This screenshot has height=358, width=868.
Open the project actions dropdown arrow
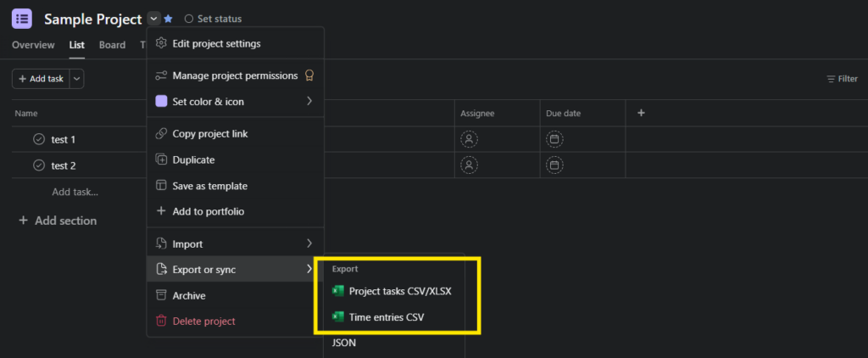(153, 19)
